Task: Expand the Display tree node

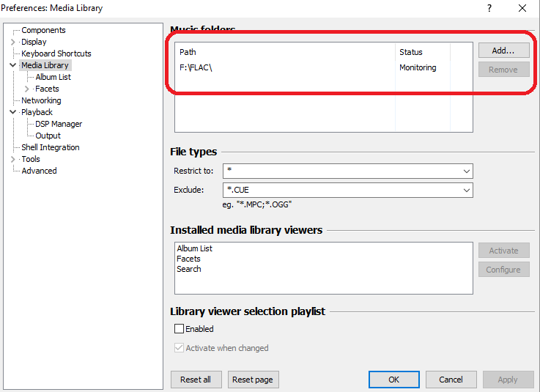Action: click(12, 42)
